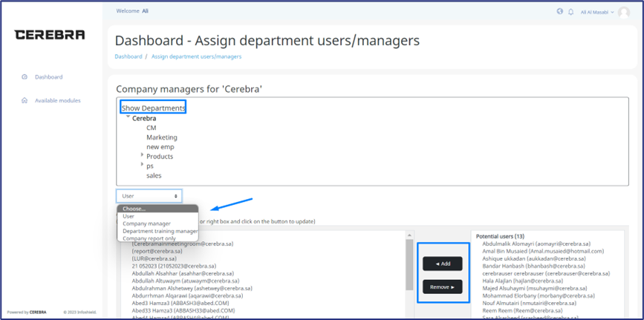Image resolution: width=644 pixels, height=320 pixels.
Task: Click the globe language icon
Action: [x=560, y=11]
